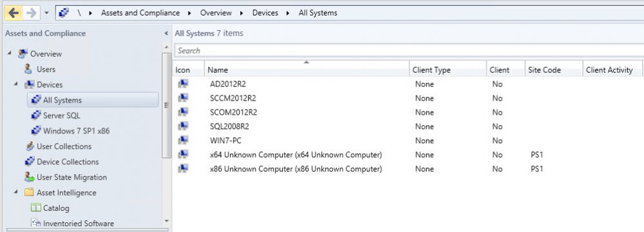This screenshot has width=644, height=232.
Task: Select the Overview node icon
Action: 23,53
